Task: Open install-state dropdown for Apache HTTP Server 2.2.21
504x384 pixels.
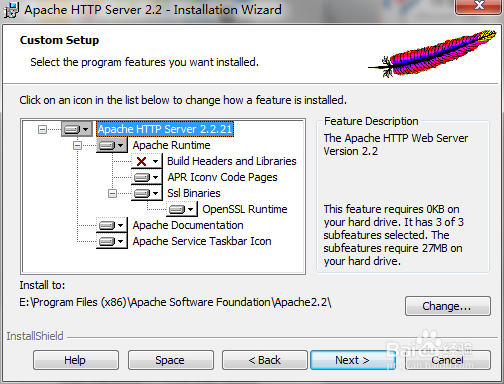Action: (77, 129)
